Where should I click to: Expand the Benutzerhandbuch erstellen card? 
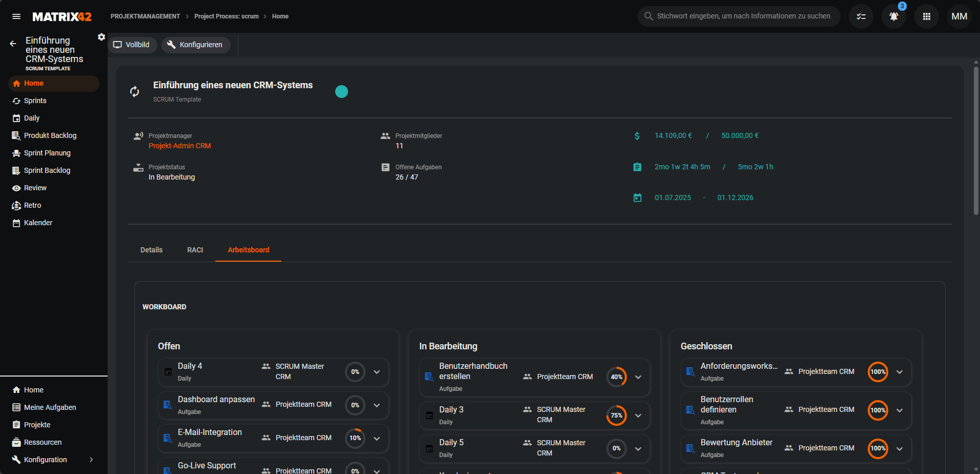point(638,377)
